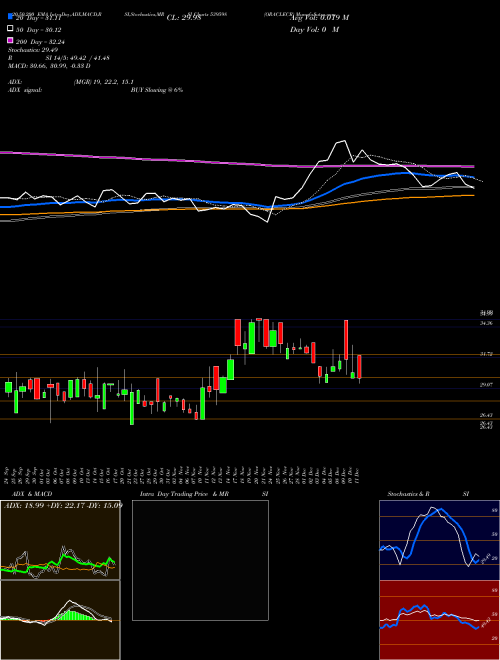Image resolution: width=500 pixels, height=660 pixels.
Task: Click the ADX signal: label
Action: pos(25,90)
